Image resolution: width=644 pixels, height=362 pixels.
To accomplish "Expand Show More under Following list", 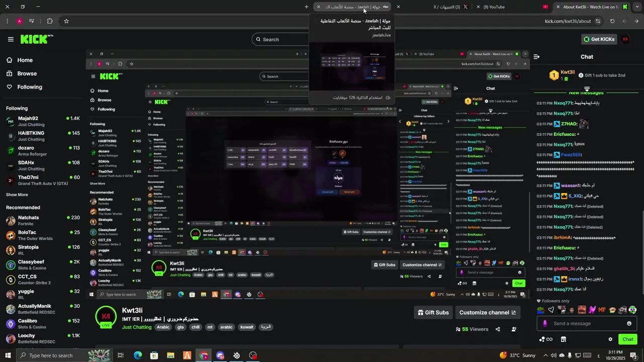I will (17, 195).
